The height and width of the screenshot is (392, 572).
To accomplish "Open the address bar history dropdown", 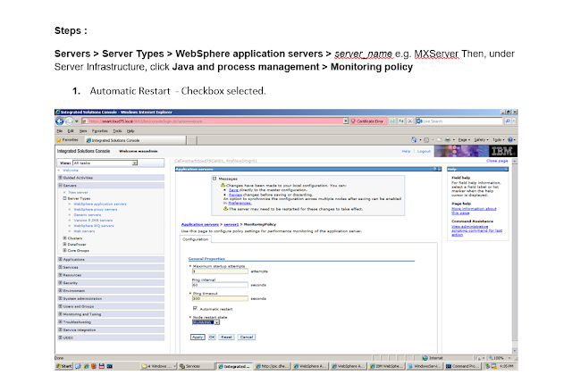I will coord(346,121).
